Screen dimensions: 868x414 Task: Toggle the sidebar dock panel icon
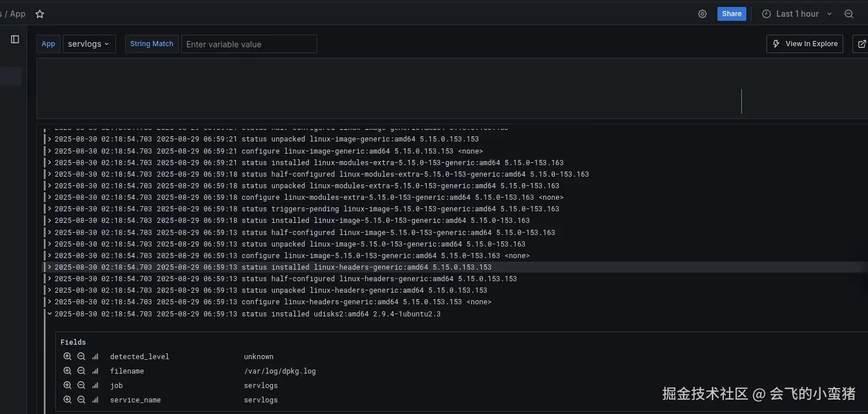coord(15,39)
